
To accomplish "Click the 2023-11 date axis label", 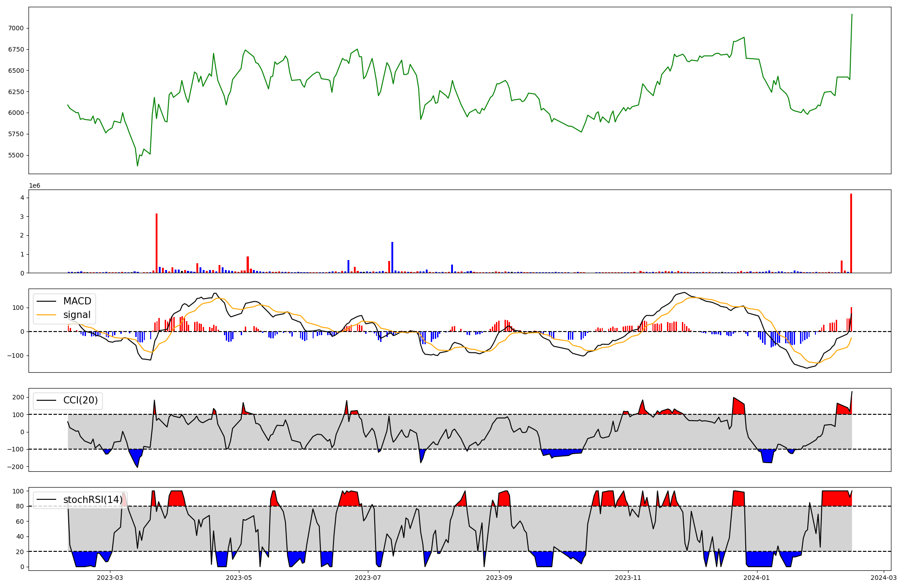I will click(628, 577).
